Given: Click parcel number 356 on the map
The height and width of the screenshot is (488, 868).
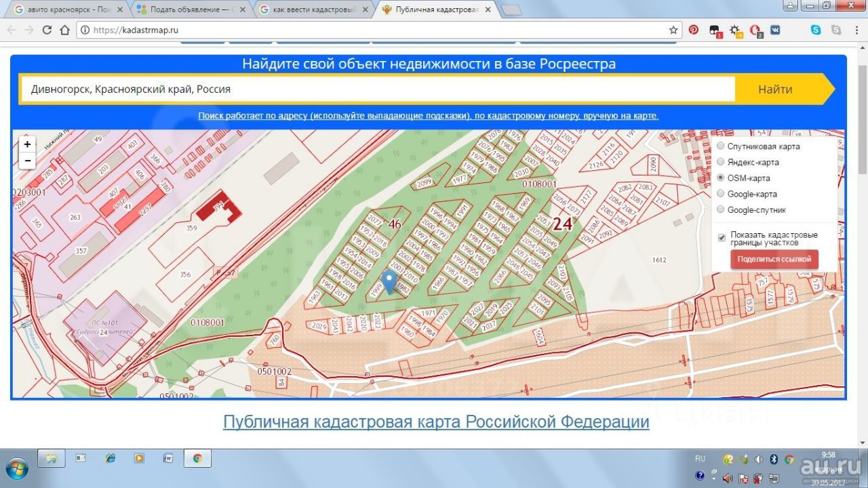Looking at the screenshot, I should (x=185, y=274).
